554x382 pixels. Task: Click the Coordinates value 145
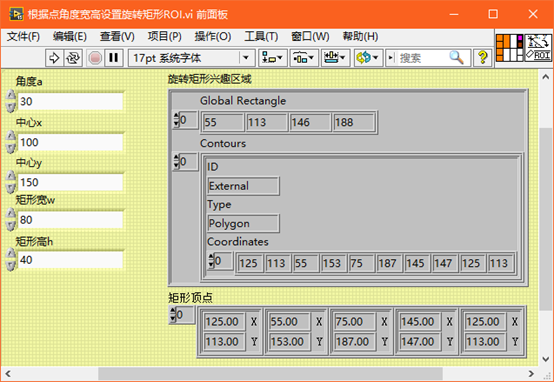pyautogui.click(x=417, y=263)
